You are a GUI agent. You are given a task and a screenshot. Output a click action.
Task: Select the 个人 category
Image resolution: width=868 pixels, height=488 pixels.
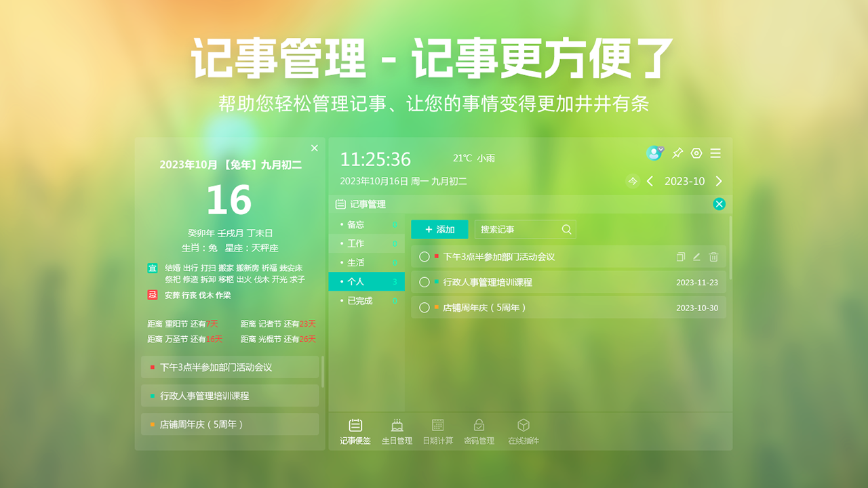(x=366, y=281)
